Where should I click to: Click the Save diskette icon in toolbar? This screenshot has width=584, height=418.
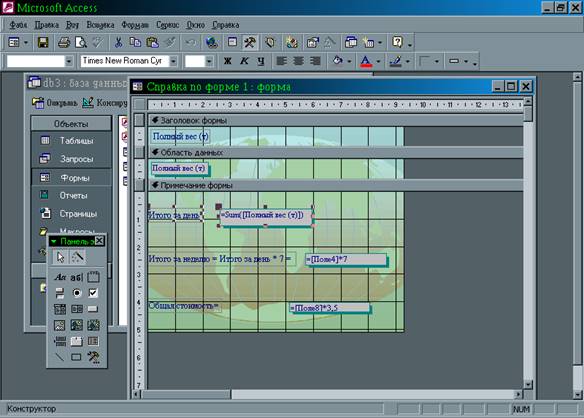tap(43, 42)
